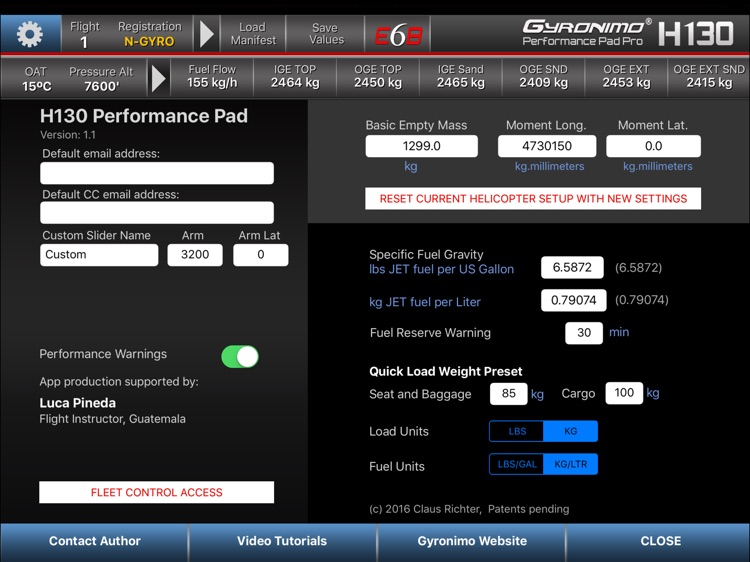The height and width of the screenshot is (562, 750).
Task: Edit Moment Lat. field
Action: click(653, 146)
